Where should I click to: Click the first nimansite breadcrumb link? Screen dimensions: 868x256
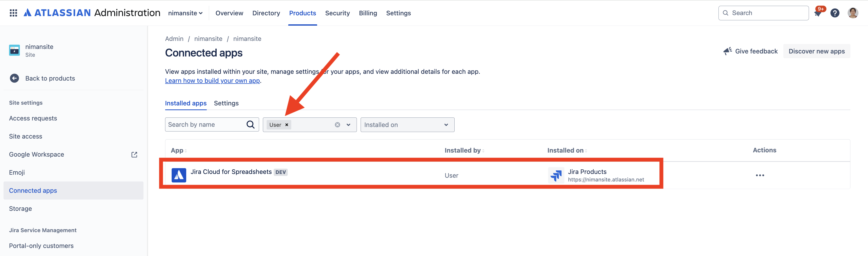click(208, 39)
